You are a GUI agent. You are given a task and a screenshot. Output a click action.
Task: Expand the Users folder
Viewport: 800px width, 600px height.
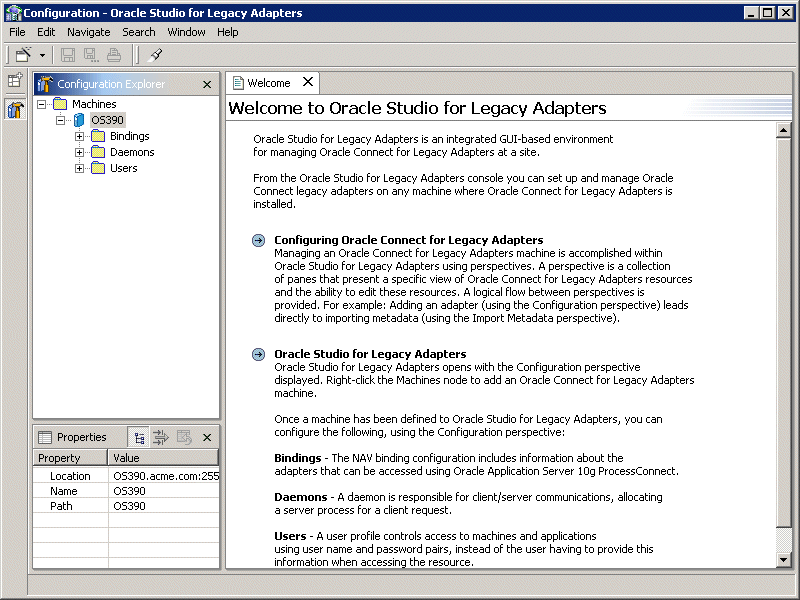[79, 168]
